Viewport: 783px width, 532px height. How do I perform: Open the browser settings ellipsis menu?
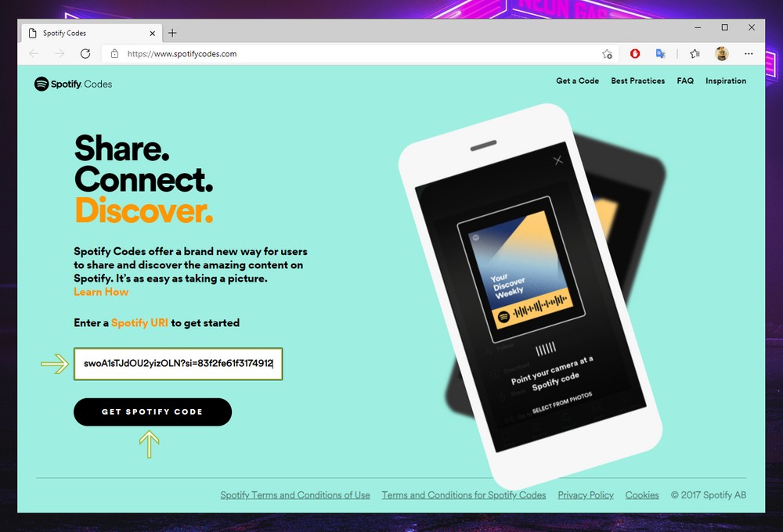tap(749, 53)
